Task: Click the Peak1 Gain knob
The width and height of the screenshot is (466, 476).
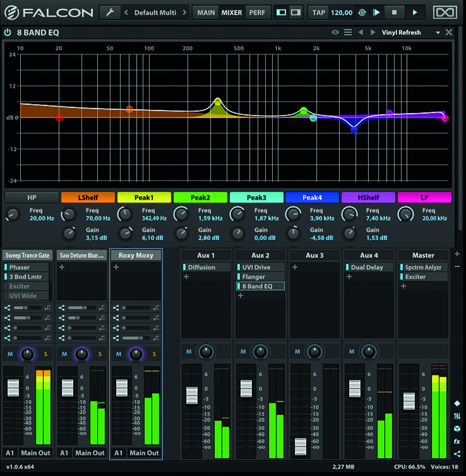Action: [125, 233]
